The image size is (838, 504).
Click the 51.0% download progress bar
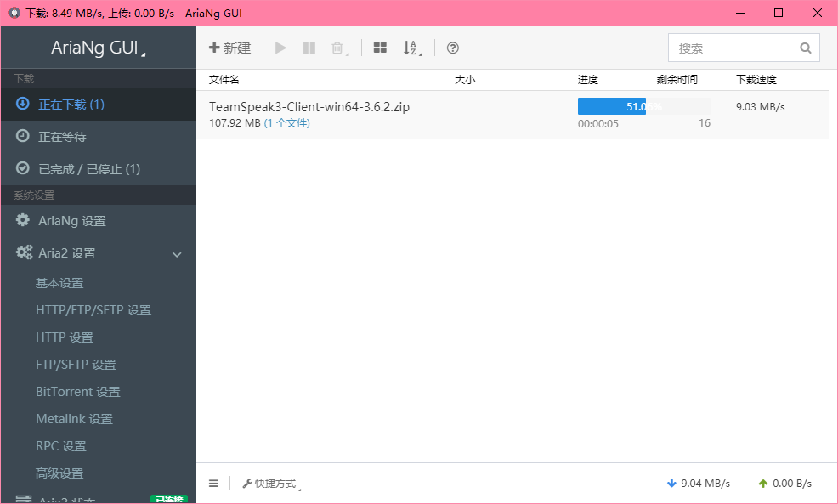[x=643, y=105]
